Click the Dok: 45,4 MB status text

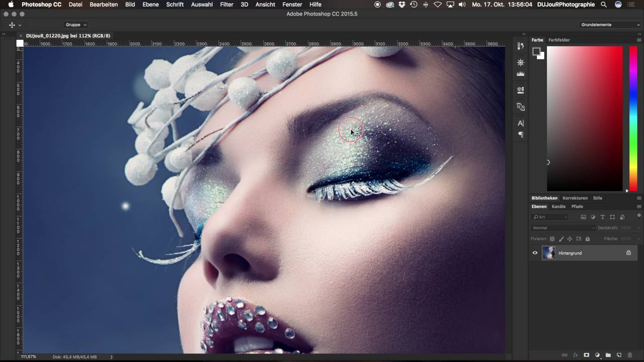[x=74, y=357]
